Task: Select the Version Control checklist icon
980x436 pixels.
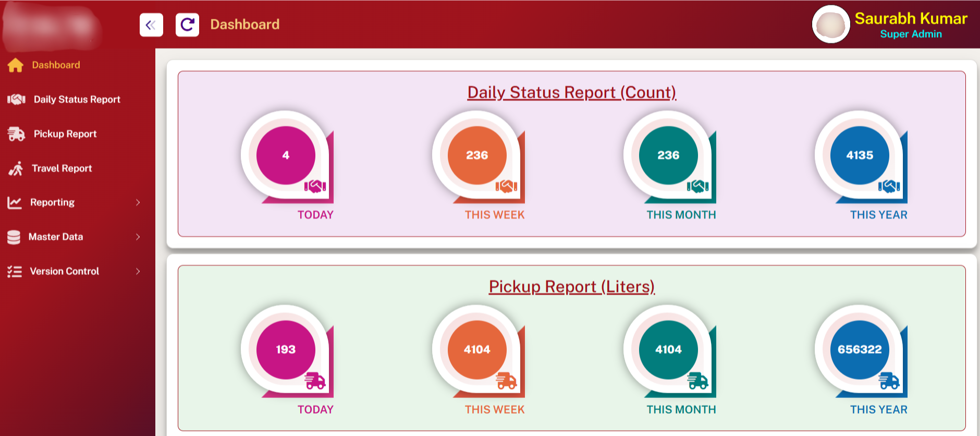Action: click(14, 271)
